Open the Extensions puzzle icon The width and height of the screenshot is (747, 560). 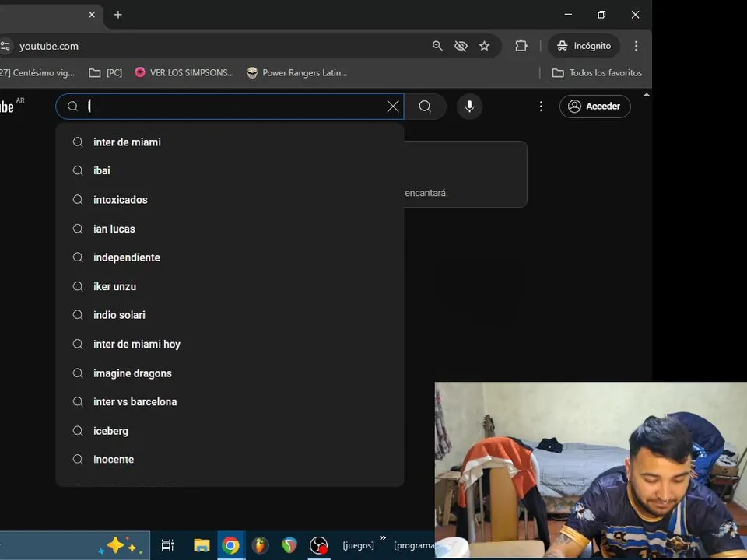521,46
